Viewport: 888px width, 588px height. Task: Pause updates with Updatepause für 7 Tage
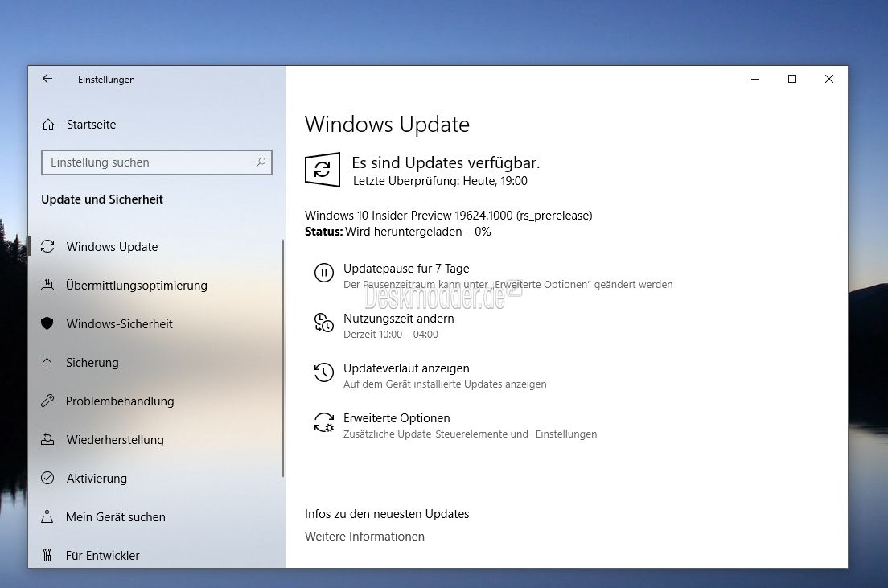click(x=406, y=269)
